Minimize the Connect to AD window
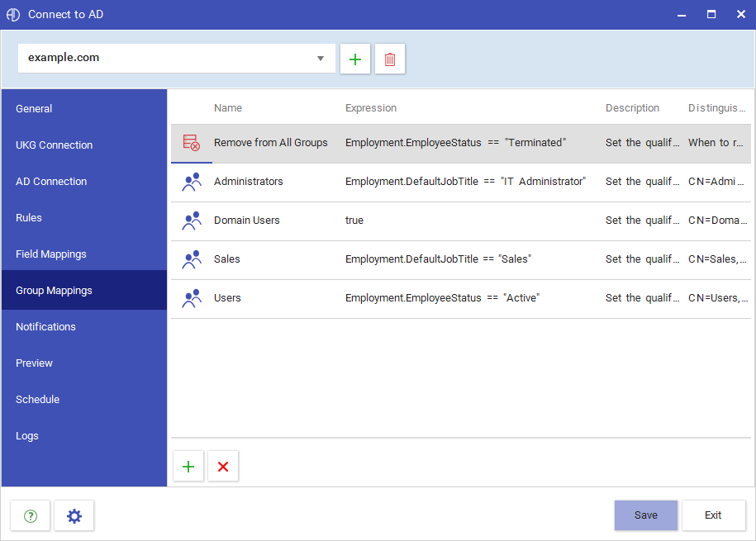The image size is (756, 541). tap(682, 15)
